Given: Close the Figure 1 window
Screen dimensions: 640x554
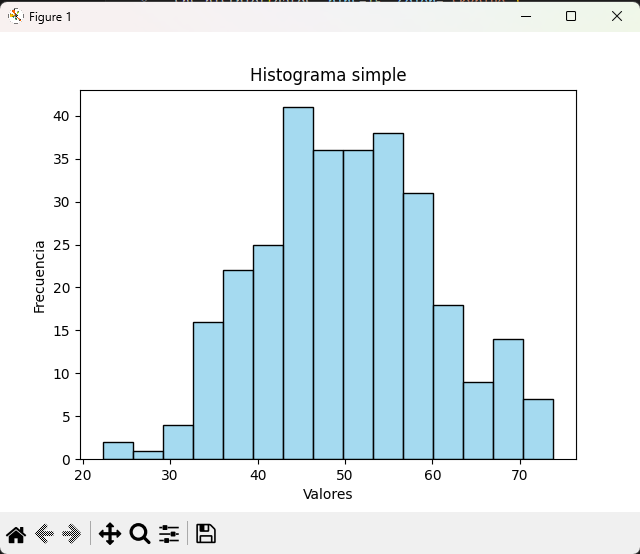Looking at the screenshot, I should (617, 16).
